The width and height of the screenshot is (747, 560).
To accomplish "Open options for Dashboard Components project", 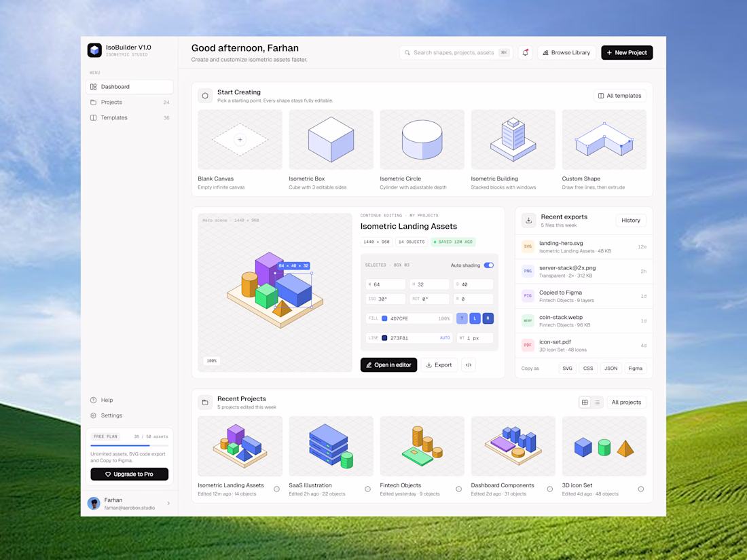I will tap(550, 489).
